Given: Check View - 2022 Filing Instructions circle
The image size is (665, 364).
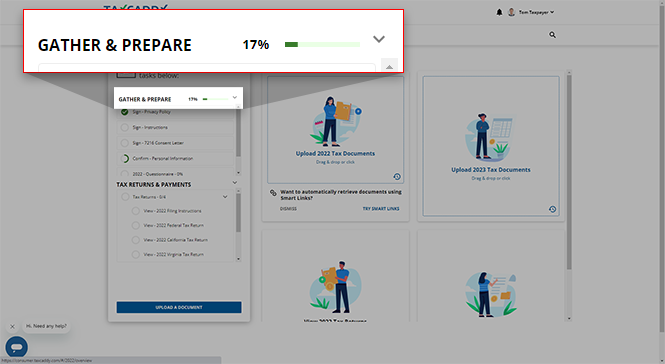Looking at the screenshot, I should click(x=136, y=211).
